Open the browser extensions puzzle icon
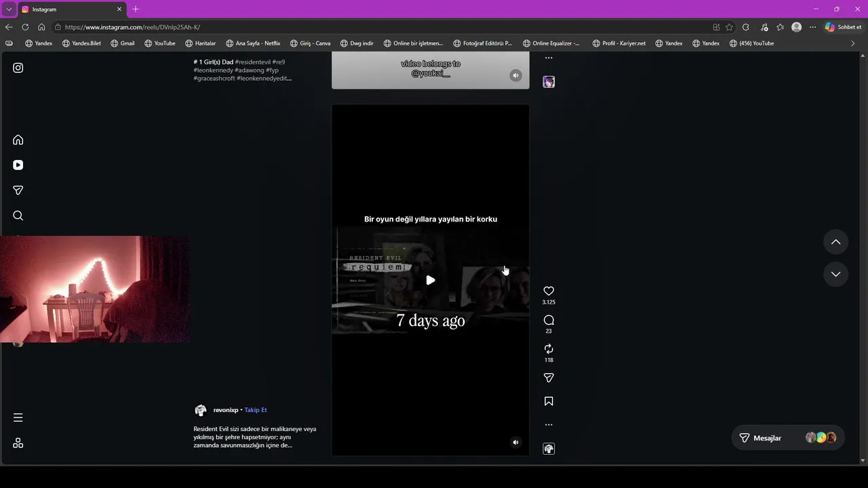 click(x=746, y=27)
